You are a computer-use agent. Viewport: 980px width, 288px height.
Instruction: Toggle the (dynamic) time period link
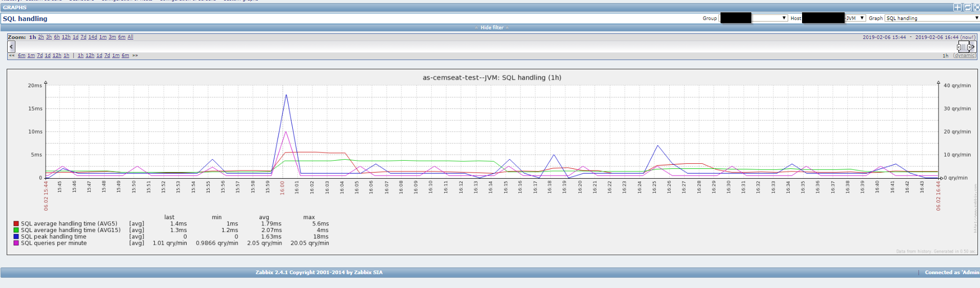click(964, 55)
